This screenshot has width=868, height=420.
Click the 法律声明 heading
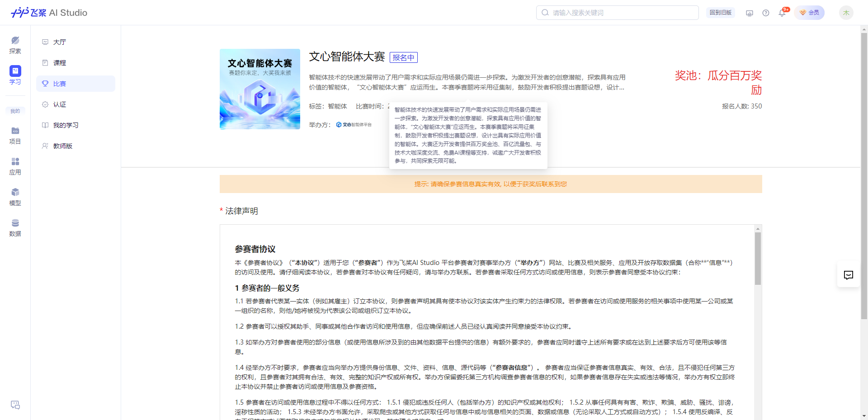241,211
